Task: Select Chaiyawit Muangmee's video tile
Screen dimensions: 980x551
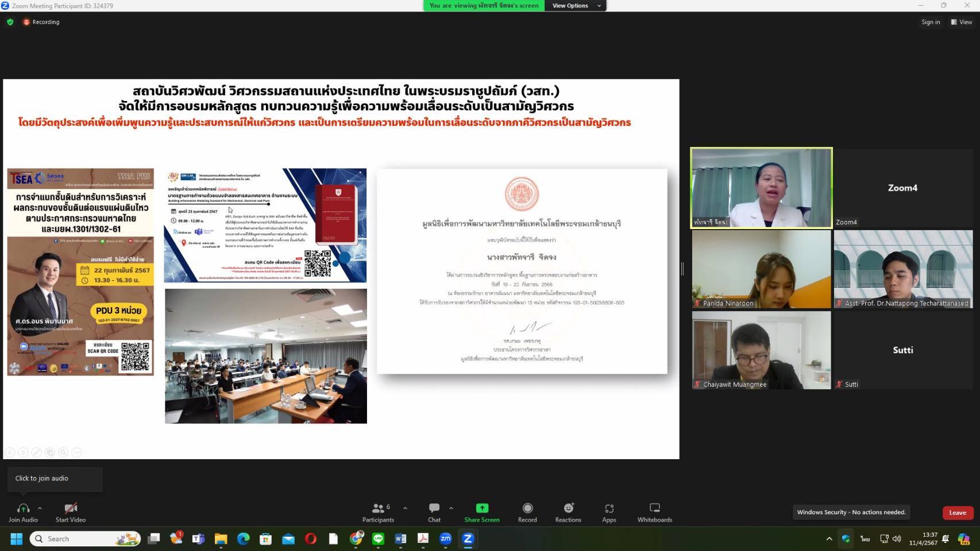Action: coord(761,350)
